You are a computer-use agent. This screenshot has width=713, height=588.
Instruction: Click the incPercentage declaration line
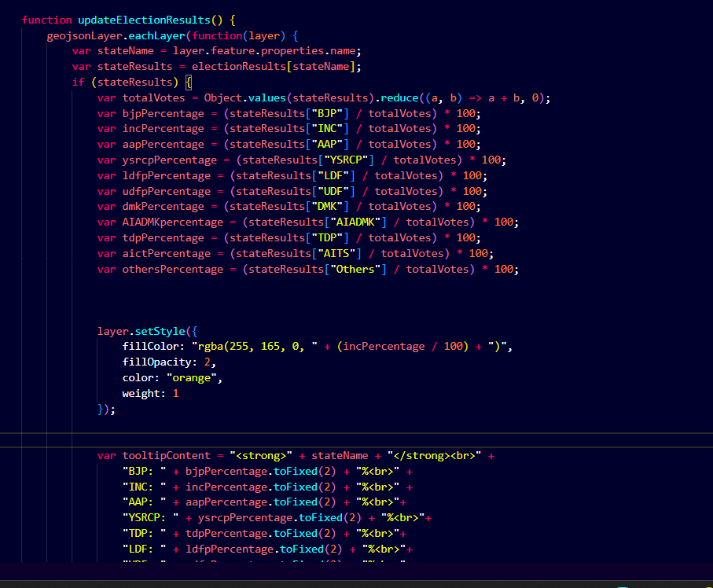[x=289, y=129]
